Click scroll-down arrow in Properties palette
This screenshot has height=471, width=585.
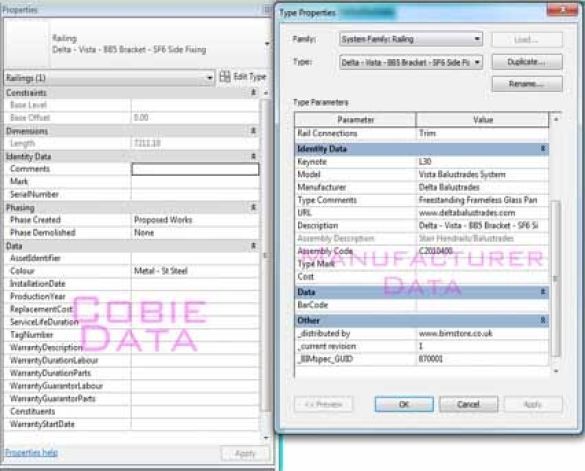click(266, 437)
